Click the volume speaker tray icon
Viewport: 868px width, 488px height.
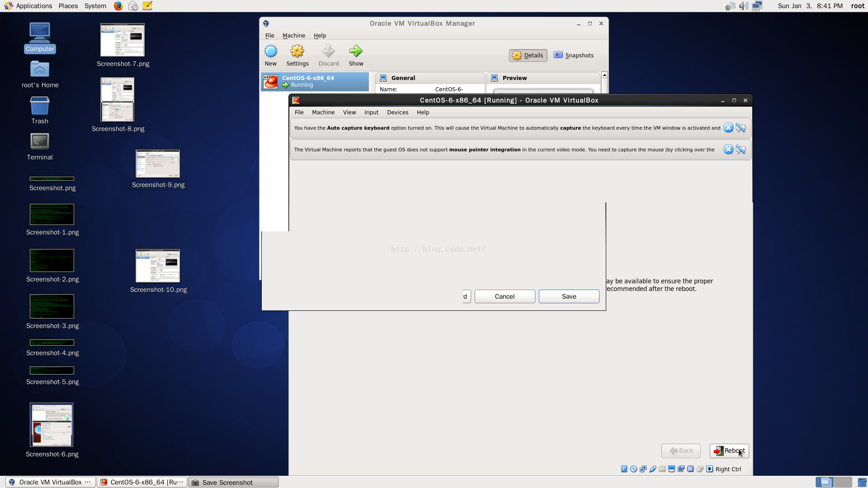click(744, 6)
